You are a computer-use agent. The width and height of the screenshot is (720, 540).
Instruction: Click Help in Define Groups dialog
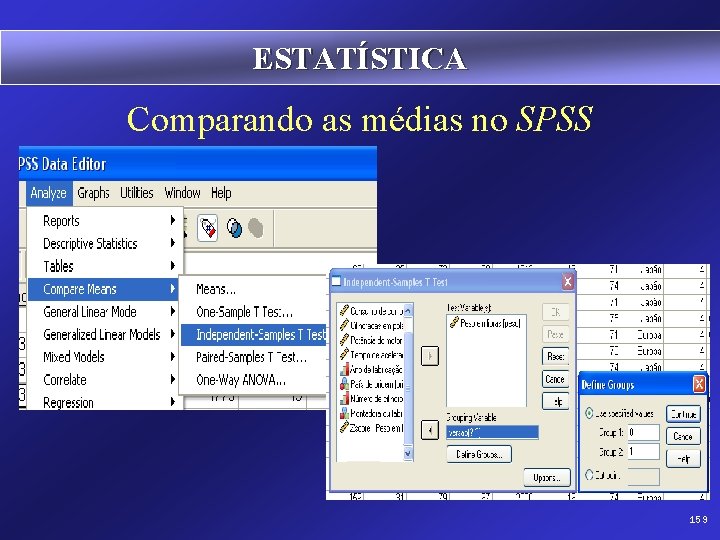683,458
